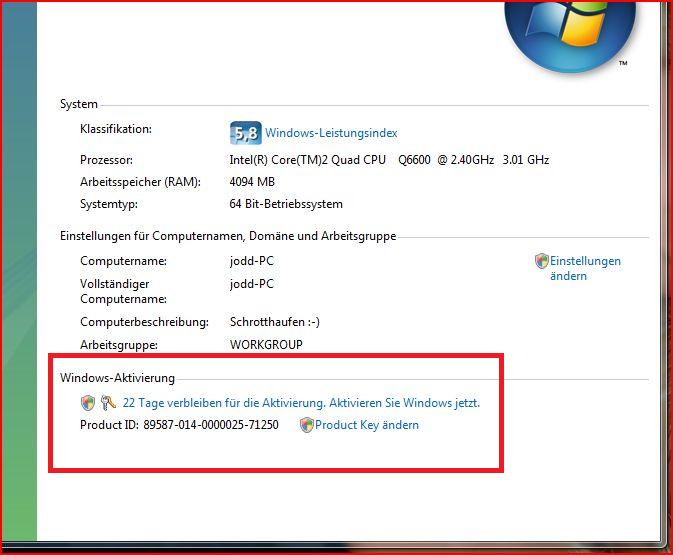Viewport: 673px width, 555px height.
Task: Select the 4094 MB RAM value
Action: 252,182
